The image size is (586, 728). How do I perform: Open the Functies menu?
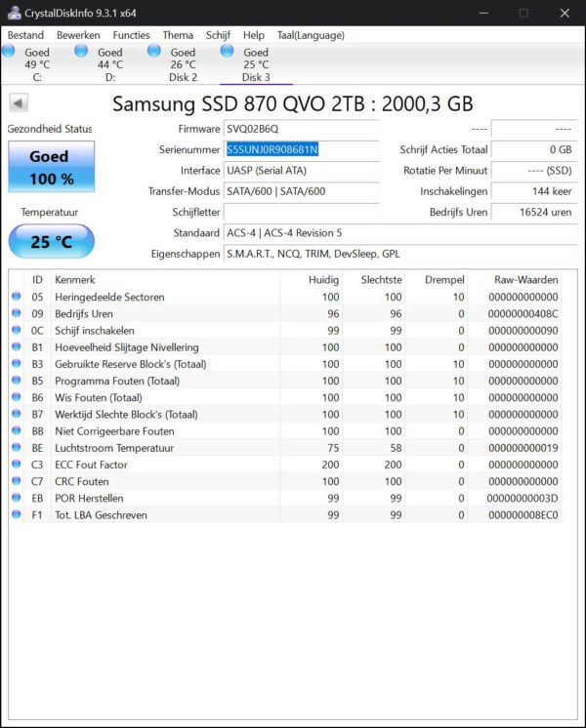(131, 35)
